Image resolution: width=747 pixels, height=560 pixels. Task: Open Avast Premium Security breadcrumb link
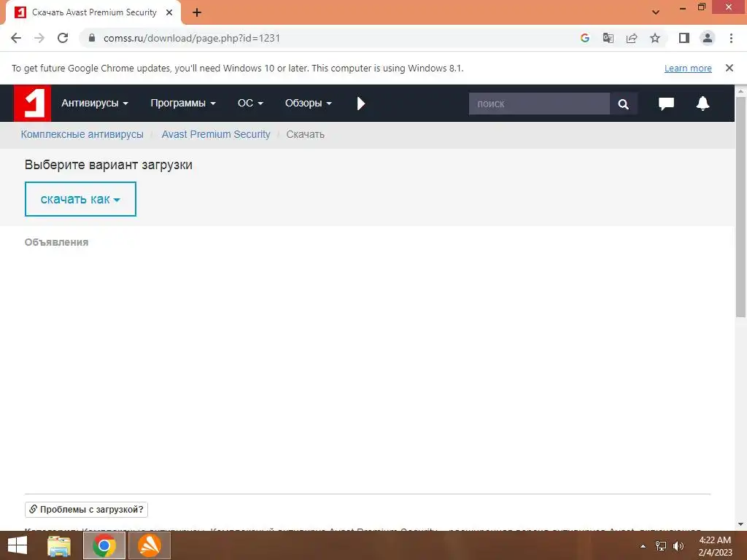[x=216, y=134]
